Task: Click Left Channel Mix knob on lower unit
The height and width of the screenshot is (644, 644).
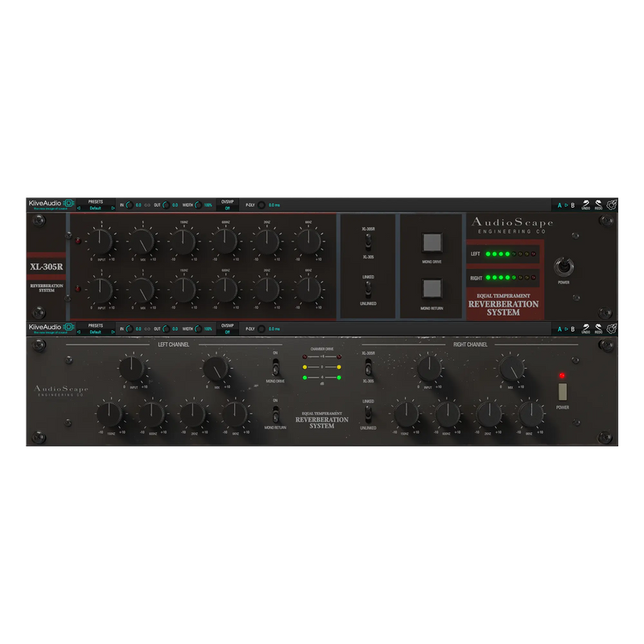Action: click(x=216, y=369)
